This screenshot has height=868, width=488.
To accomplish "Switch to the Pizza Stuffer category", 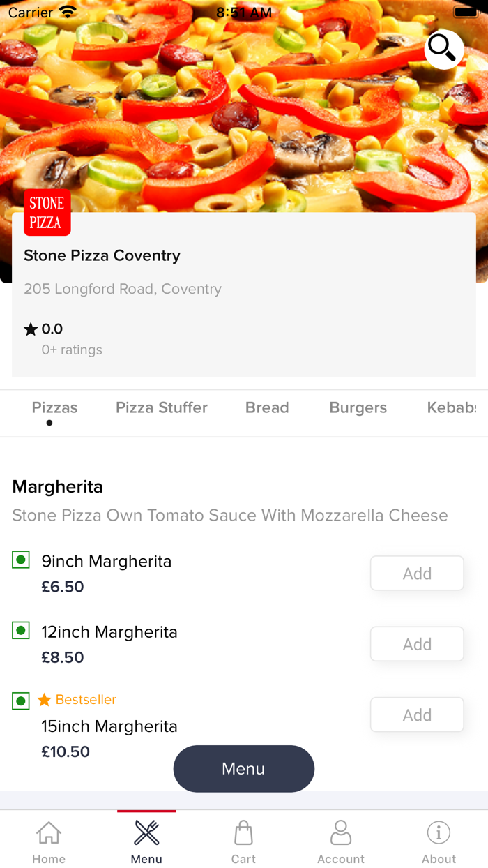I will point(161,407).
